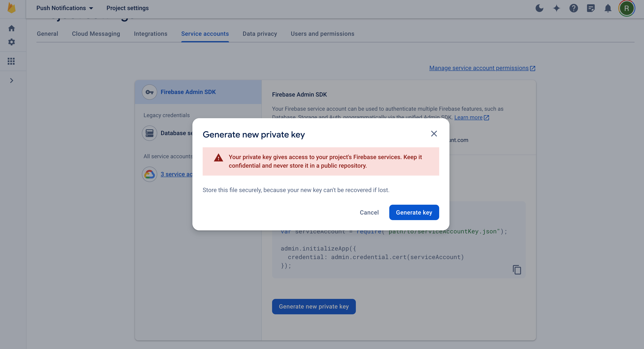Click the Firebase Admin SDK key icon
Image resolution: width=644 pixels, height=349 pixels.
click(x=150, y=92)
